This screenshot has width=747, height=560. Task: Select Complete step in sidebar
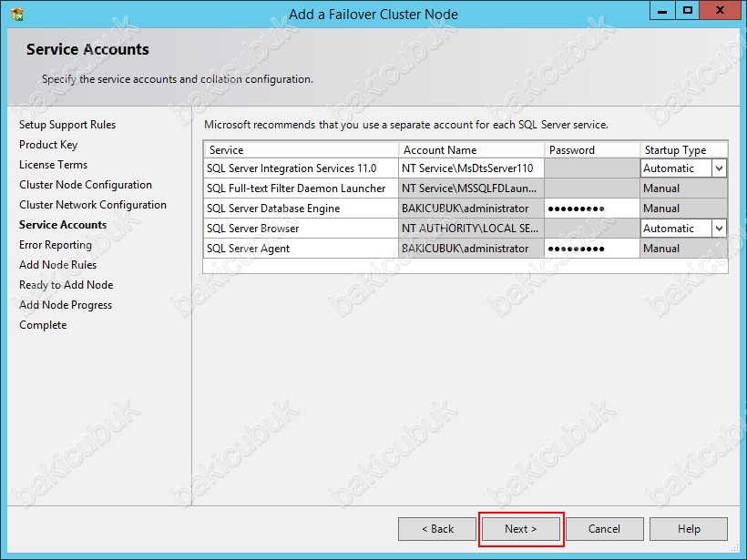point(43,325)
